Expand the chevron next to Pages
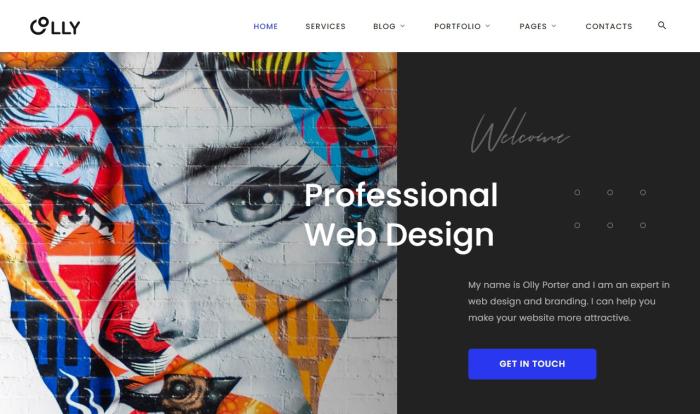Screen dimensions: 700x414 554,26
